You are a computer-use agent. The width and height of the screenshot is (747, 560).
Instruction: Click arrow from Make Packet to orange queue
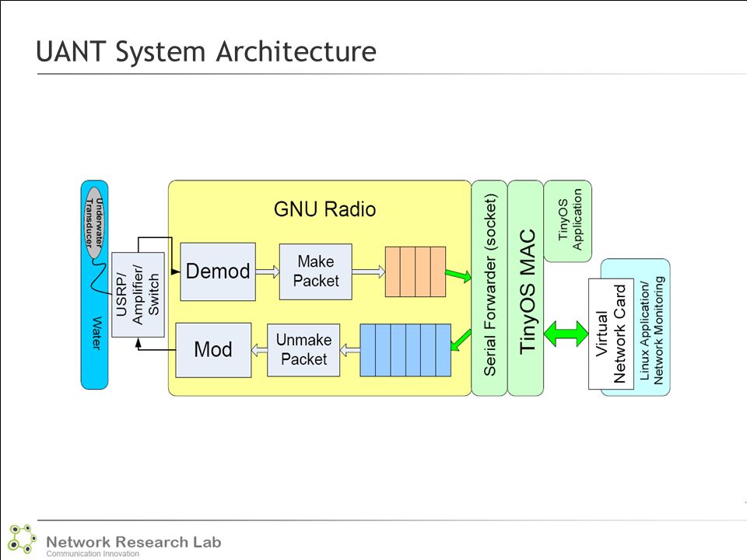pos(369,272)
